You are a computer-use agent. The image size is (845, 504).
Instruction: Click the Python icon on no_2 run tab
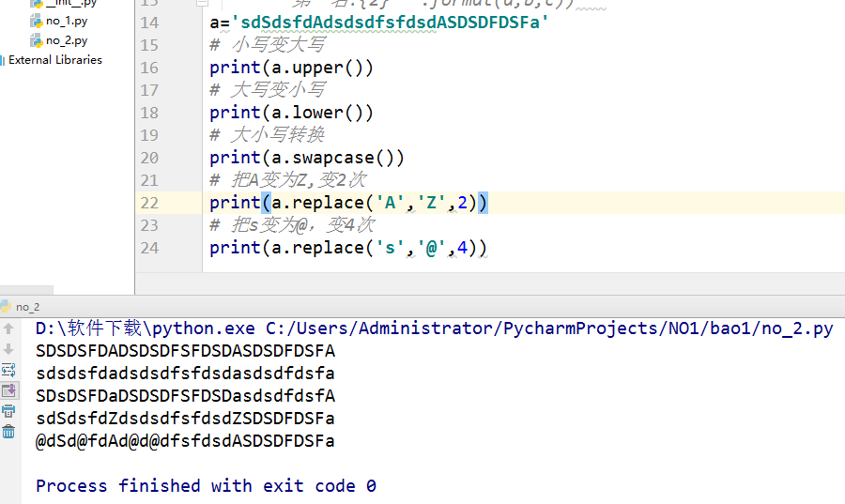coord(5,307)
